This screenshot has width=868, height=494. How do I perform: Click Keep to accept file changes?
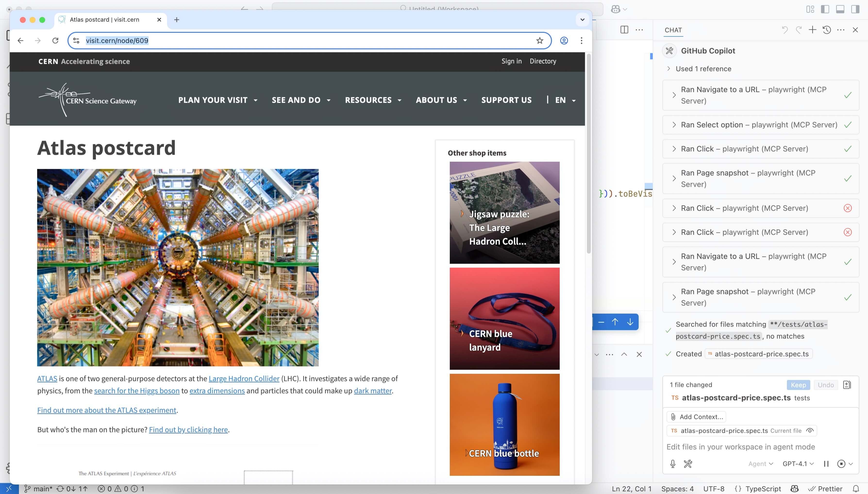798,385
